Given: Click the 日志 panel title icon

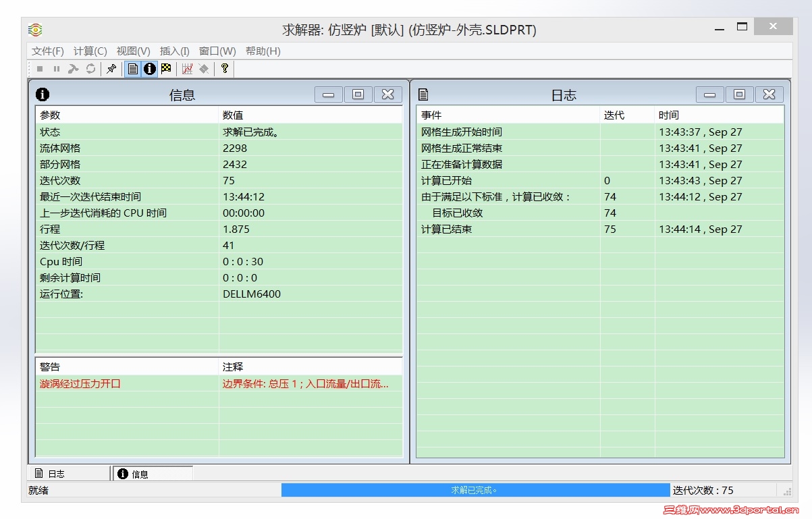Looking at the screenshot, I should click(424, 94).
